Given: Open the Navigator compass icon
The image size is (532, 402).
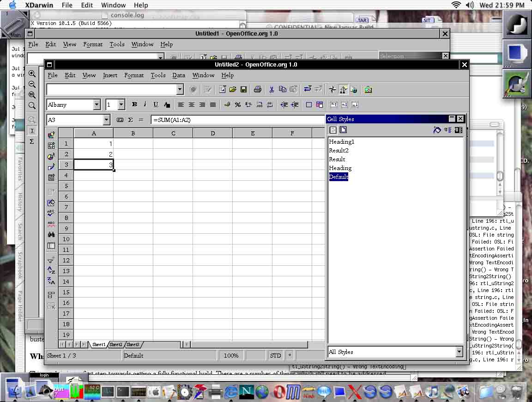Looking at the screenshot, I should coord(332,90).
